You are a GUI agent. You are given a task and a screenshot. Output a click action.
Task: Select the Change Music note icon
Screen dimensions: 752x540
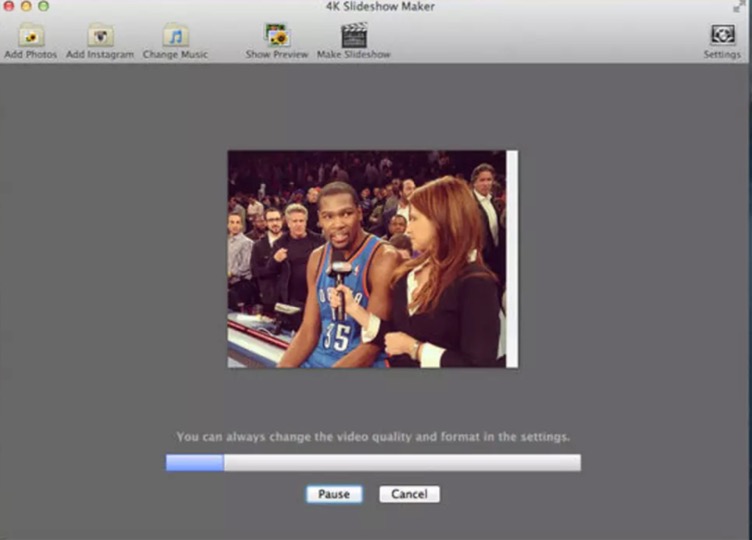tap(176, 35)
